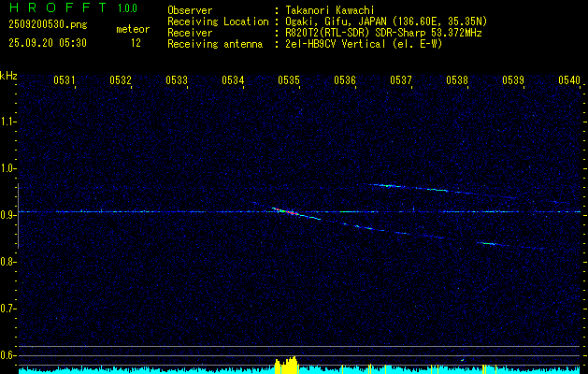Click the 0.9 frequency axis label

tap(7, 215)
